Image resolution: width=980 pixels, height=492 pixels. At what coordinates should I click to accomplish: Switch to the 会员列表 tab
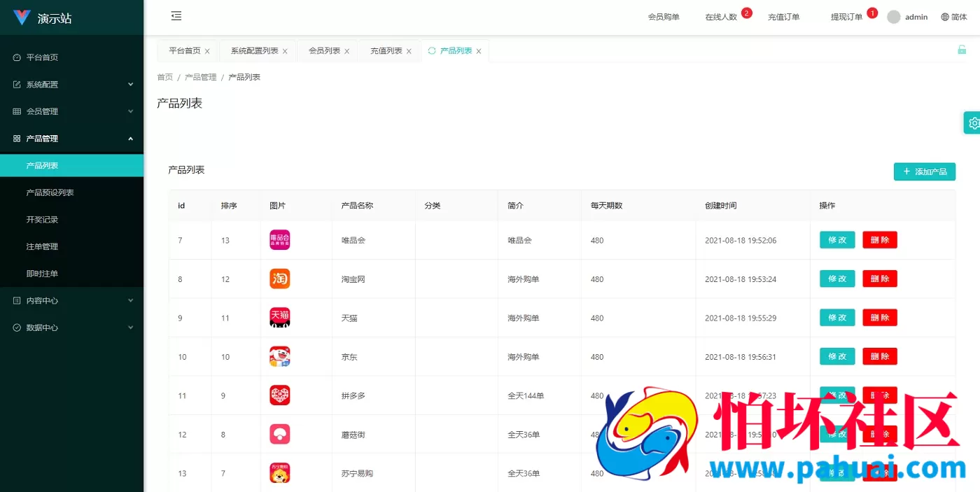[x=325, y=50]
